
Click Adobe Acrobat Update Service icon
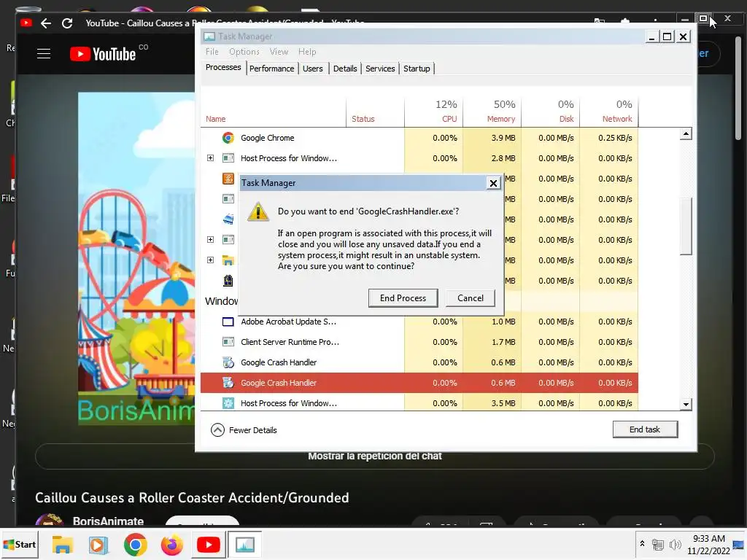tap(228, 322)
